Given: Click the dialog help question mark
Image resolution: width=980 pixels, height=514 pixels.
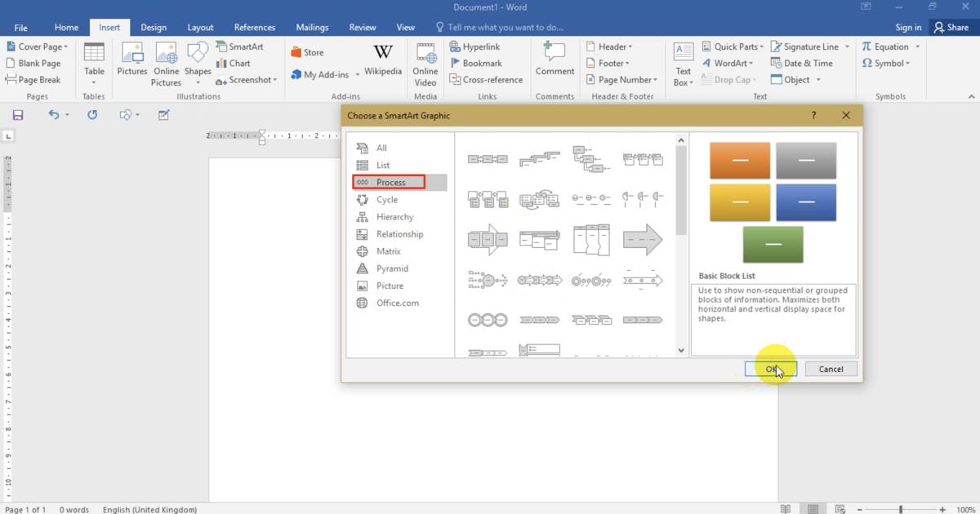Looking at the screenshot, I should point(813,116).
